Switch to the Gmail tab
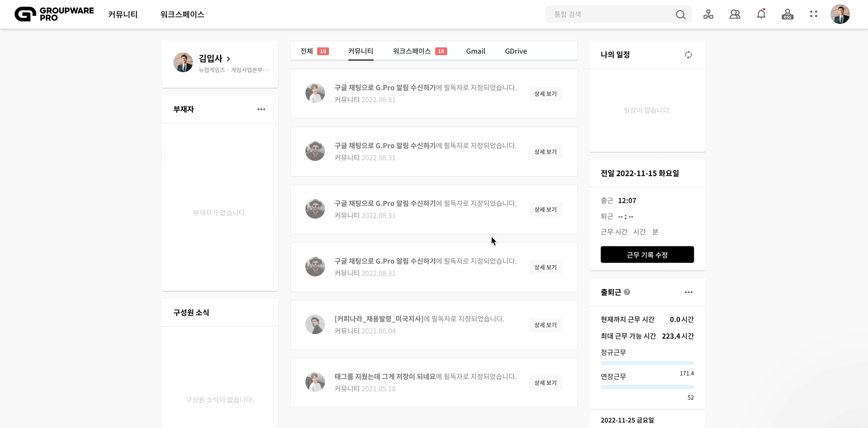This screenshot has height=428, width=868. pyautogui.click(x=476, y=51)
